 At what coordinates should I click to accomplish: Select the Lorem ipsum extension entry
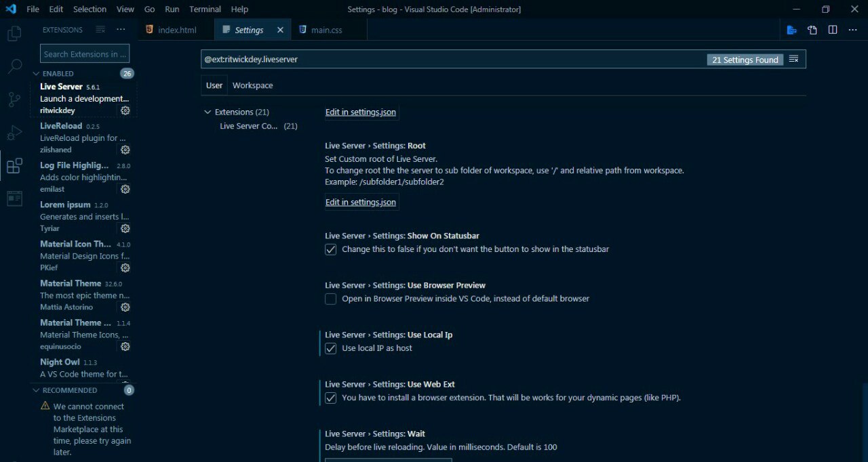pyautogui.click(x=83, y=216)
